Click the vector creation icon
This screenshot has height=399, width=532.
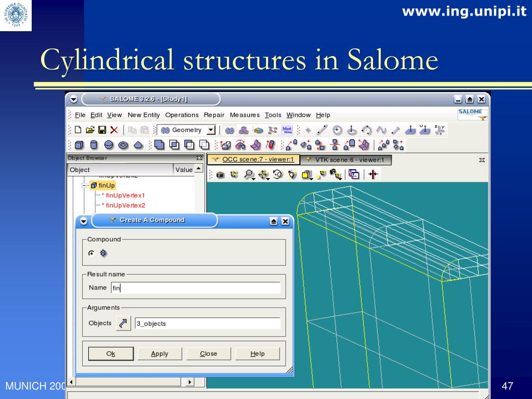coord(395,130)
